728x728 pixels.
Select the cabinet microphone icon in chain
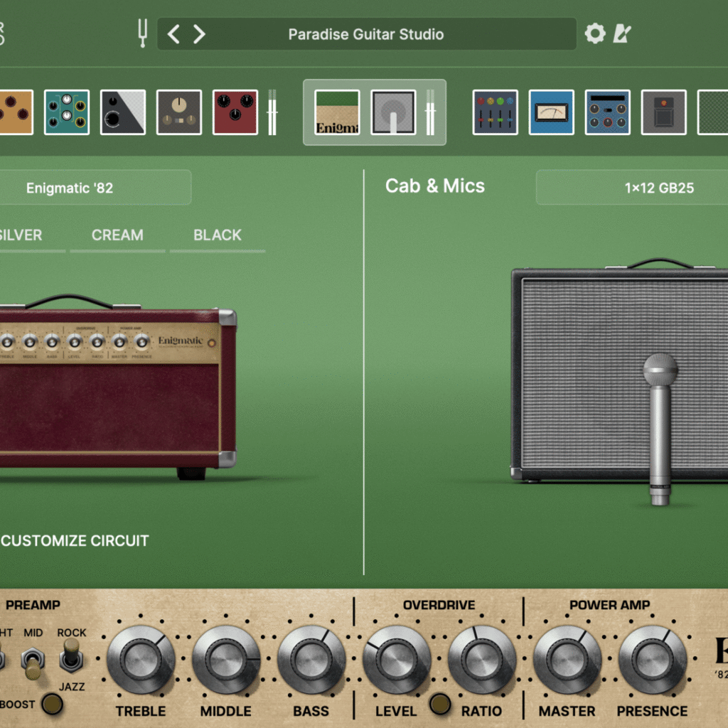(x=393, y=112)
